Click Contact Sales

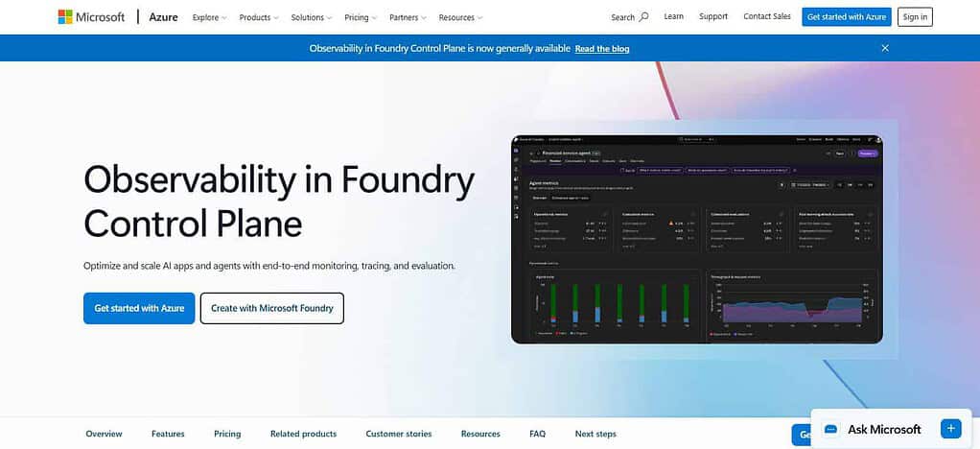click(x=767, y=17)
